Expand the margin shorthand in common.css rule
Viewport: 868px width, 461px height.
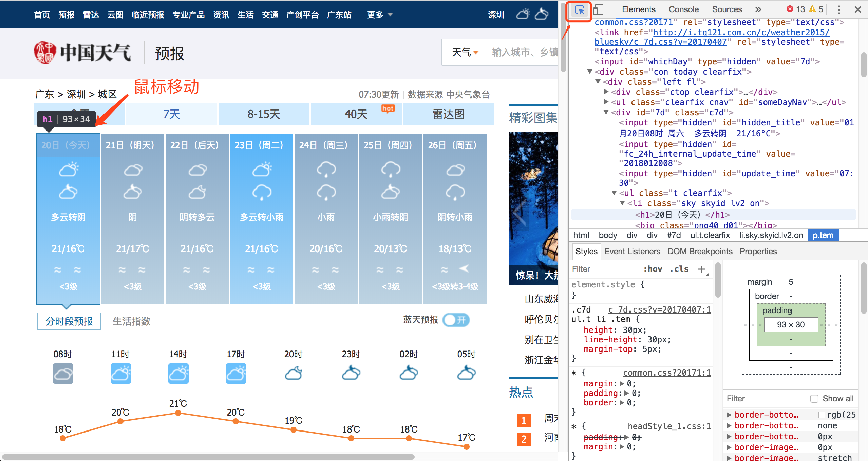pyautogui.click(x=622, y=384)
